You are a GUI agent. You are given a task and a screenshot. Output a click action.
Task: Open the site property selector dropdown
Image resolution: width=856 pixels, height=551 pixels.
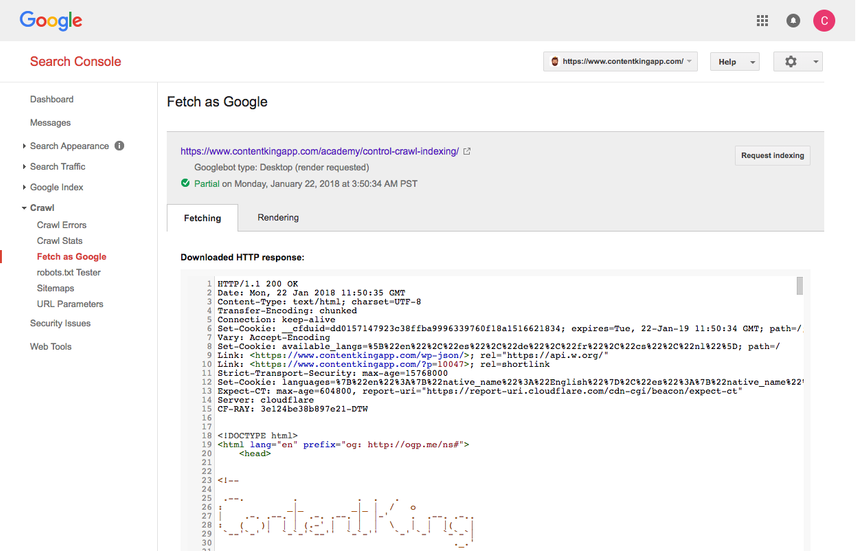620,62
